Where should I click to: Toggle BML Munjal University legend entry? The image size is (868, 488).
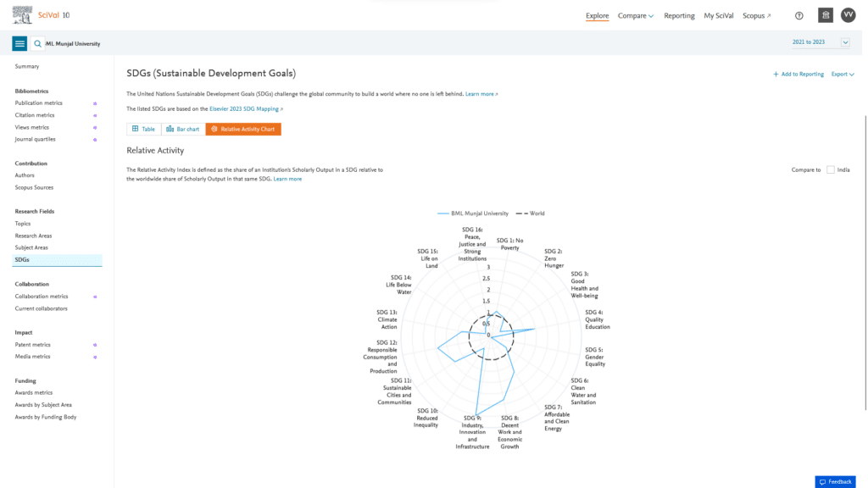[473, 213]
